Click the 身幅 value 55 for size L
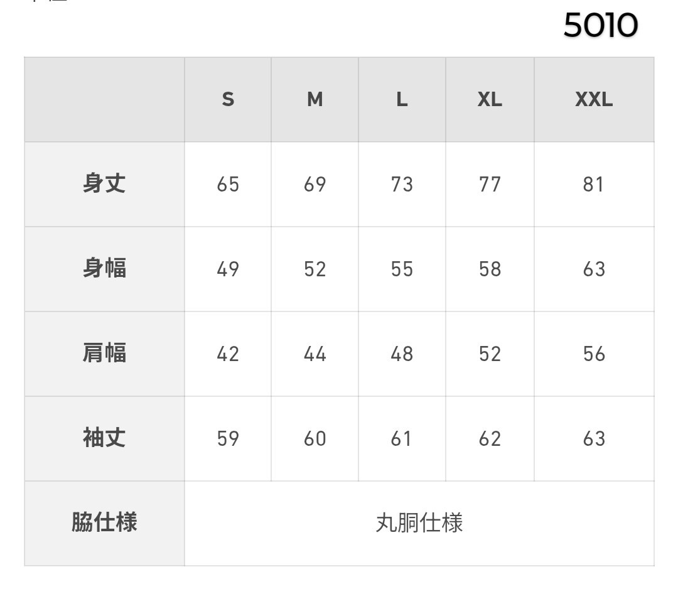This screenshot has height=616, width=678. [x=402, y=269]
